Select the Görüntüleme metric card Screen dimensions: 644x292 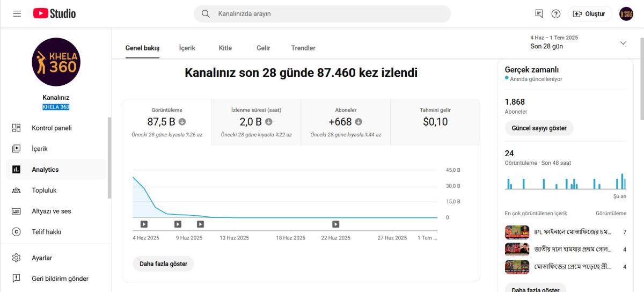pos(167,122)
